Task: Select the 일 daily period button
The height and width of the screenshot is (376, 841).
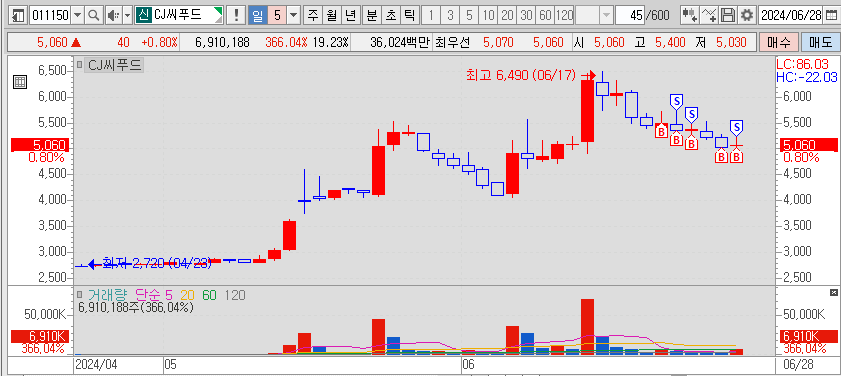Action: tap(257, 15)
